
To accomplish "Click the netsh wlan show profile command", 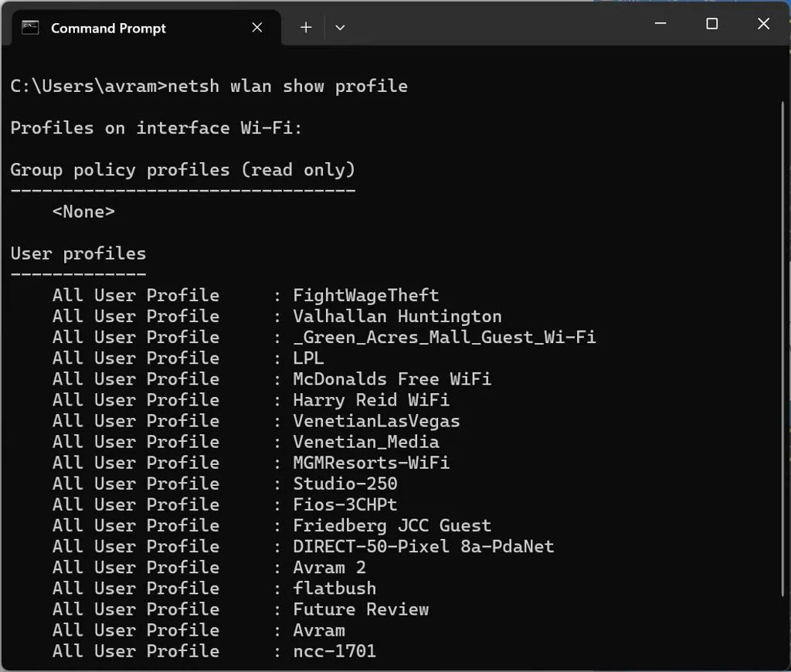I will click(287, 87).
